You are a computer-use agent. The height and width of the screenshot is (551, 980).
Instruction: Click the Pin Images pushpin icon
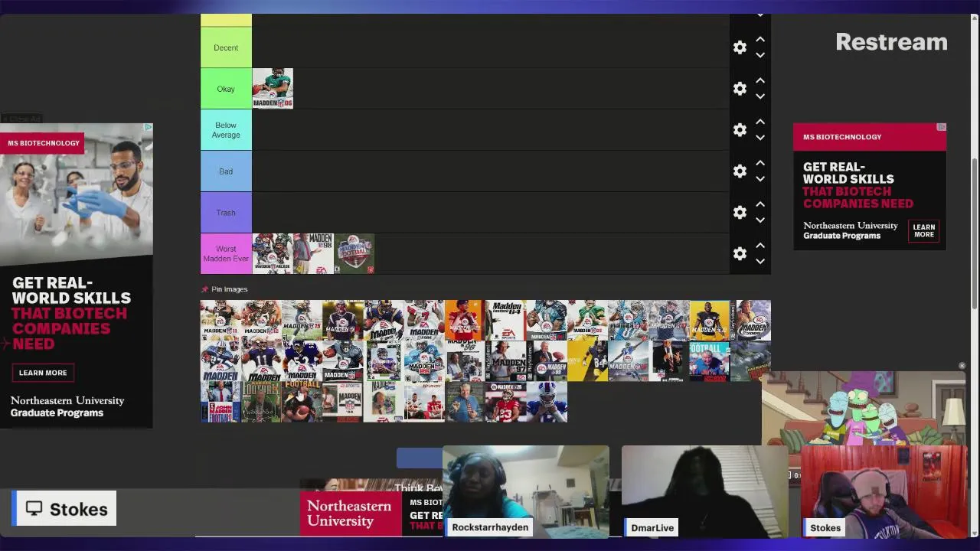pos(204,289)
